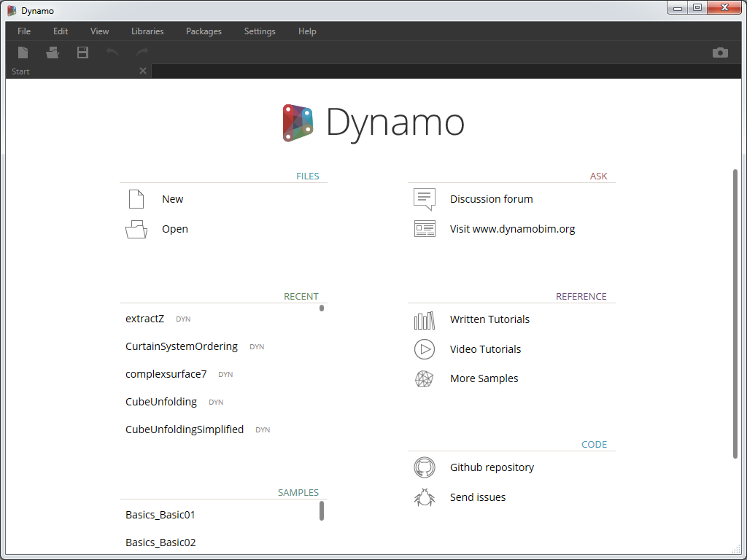
Task: Open the File menu
Action: tap(24, 31)
